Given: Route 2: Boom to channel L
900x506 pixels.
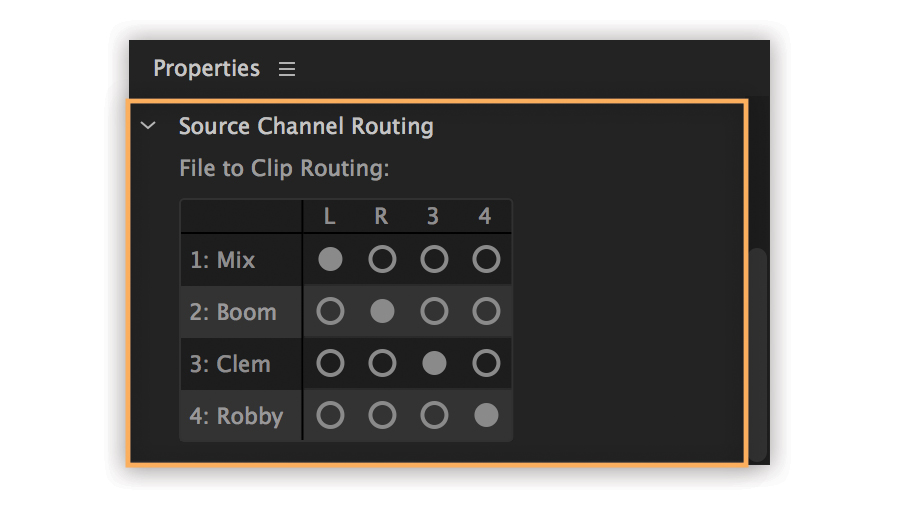Looking at the screenshot, I should pyautogui.click(x=330, y=312).
